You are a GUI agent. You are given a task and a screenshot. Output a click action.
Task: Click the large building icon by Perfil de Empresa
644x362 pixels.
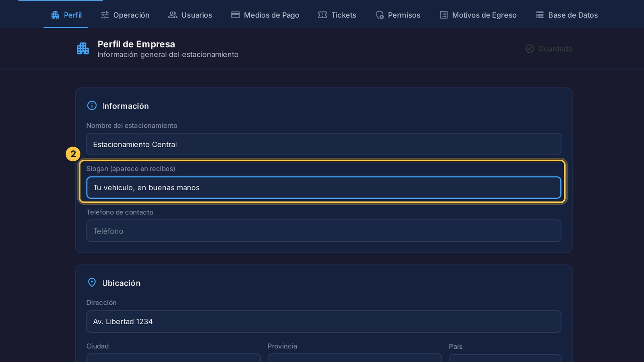click(83, 49)
